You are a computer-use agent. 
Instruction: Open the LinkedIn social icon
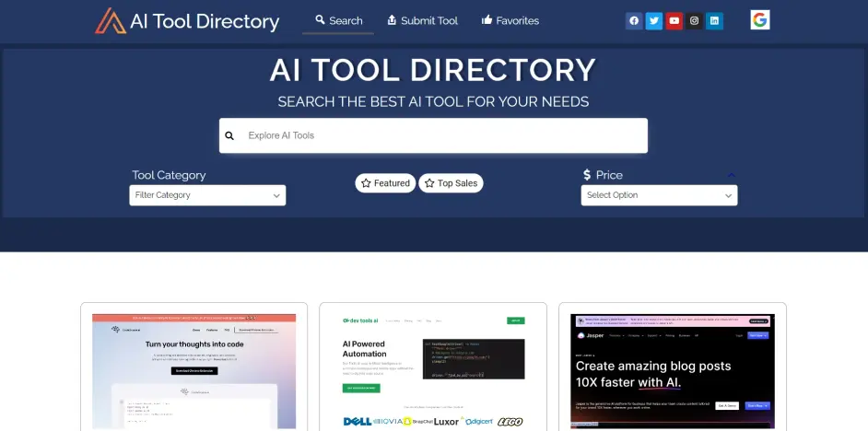pos(714,21)
